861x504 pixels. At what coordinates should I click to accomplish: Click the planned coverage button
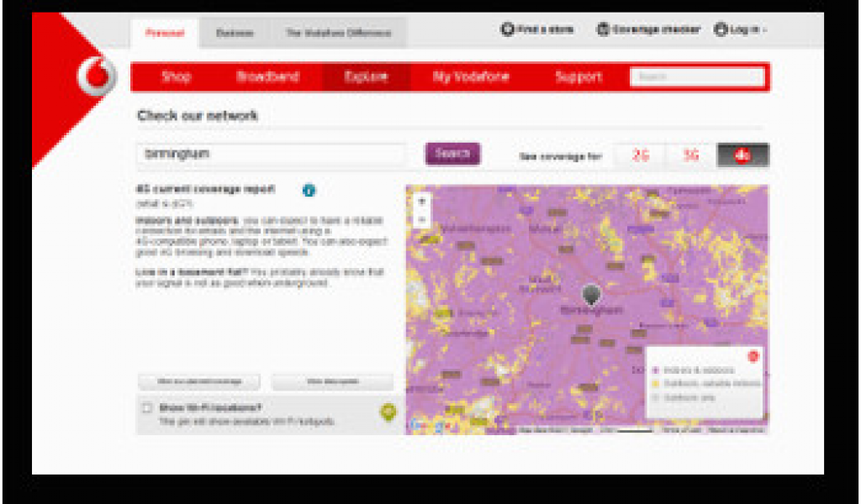(199, 381)
